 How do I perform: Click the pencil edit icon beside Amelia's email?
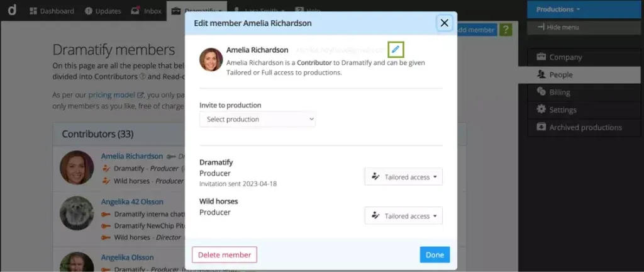tap(396, 49)
